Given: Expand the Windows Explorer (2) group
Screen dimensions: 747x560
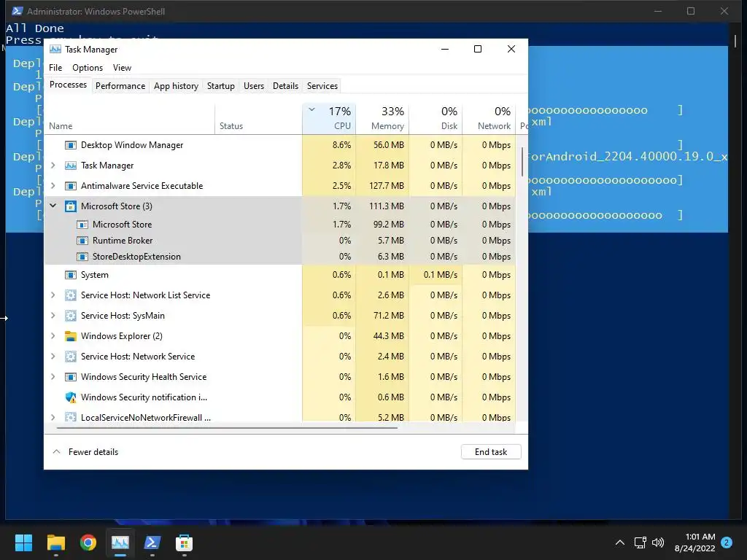Looking at the screenshot, I should coord(53,336).
